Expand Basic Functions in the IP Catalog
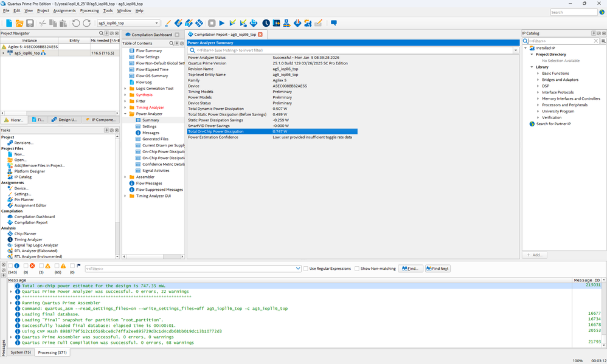 click(x=538, y=74)
